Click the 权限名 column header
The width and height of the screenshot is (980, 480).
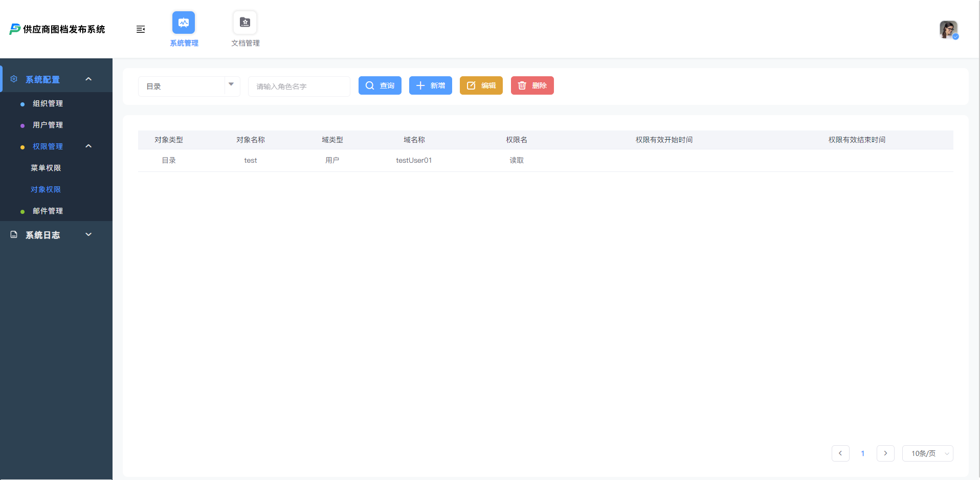pyautogui.click(x=517, y=140)
